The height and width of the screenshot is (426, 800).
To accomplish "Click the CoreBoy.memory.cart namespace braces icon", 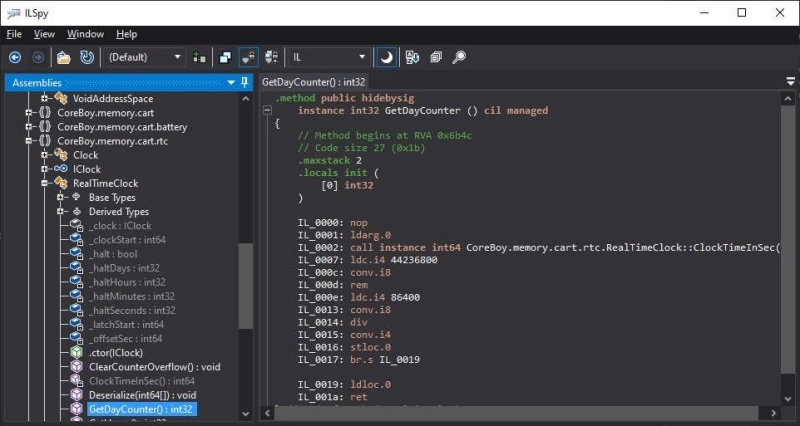I will click(45, 112).
